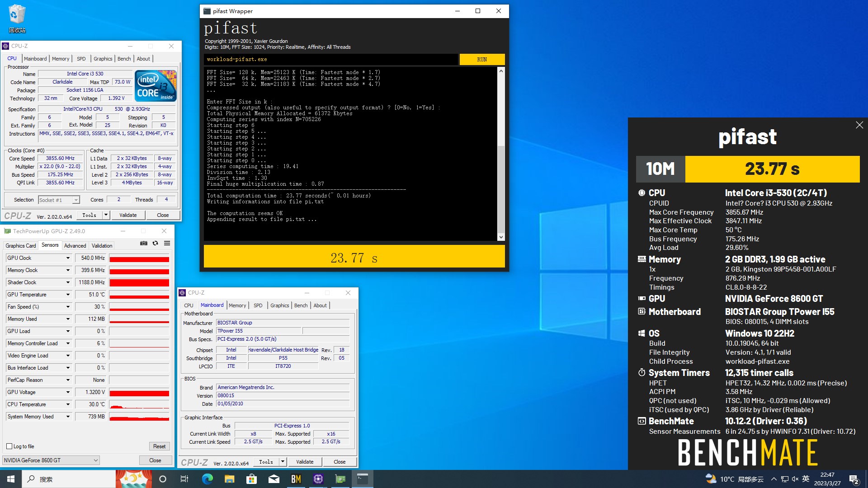Screen dimensions: 868x488
Task: Open GPU-Z hamburger menu icon
Action: point(167,243)
